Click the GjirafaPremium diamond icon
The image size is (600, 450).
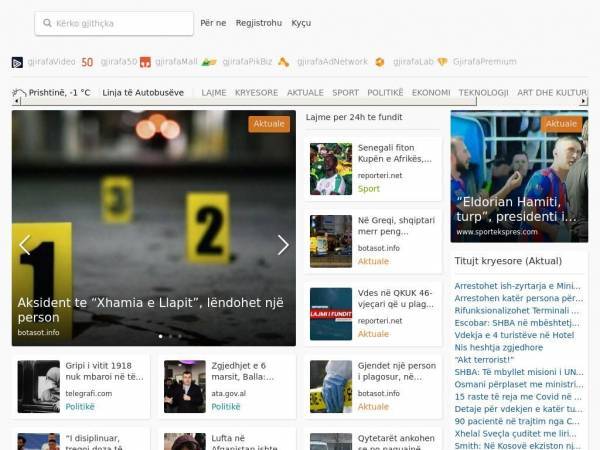click(443, 62)
